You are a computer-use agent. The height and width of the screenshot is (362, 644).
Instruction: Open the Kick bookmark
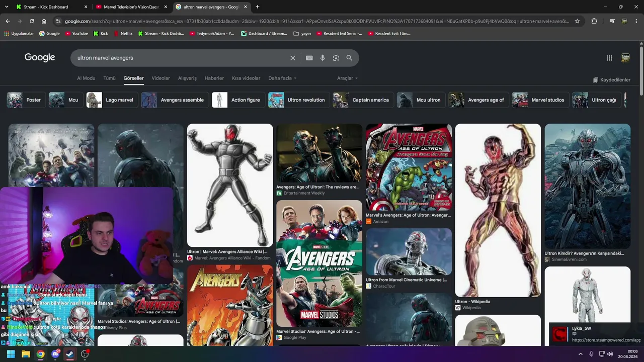click(101, 34)
